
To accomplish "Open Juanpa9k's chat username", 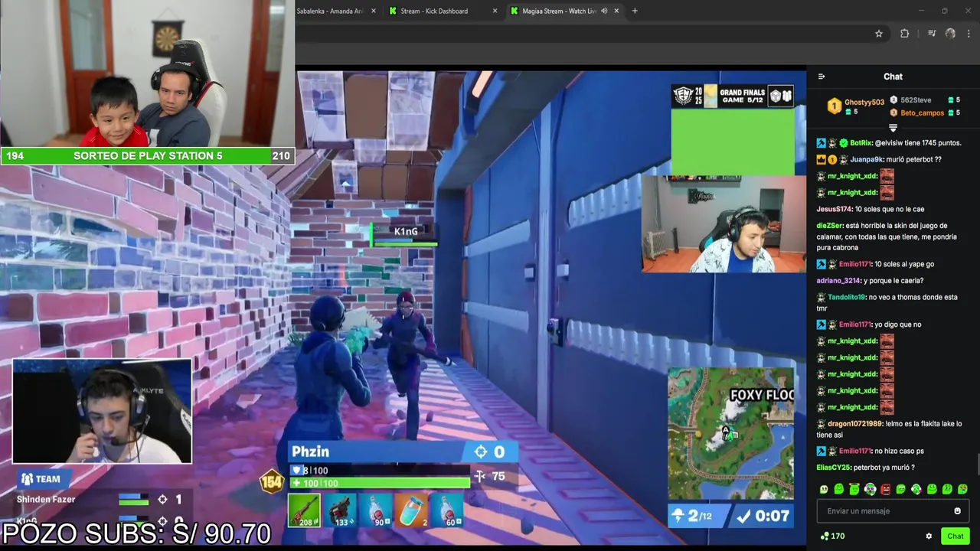I will click(867, 159).
